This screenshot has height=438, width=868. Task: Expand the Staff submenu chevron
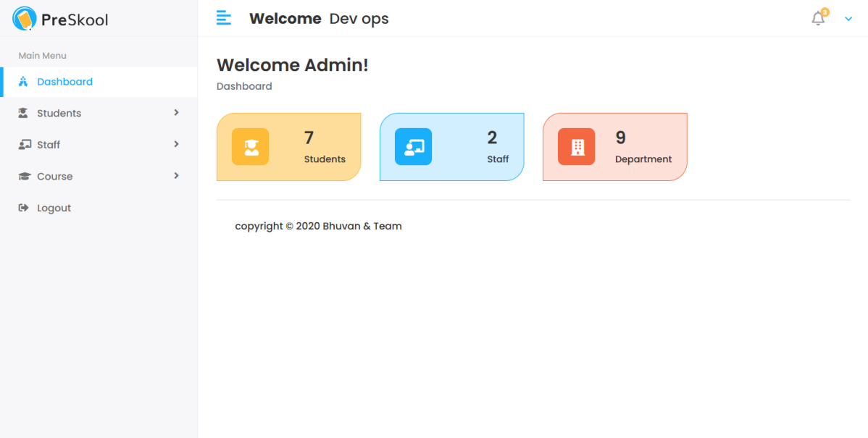point(176,144)
